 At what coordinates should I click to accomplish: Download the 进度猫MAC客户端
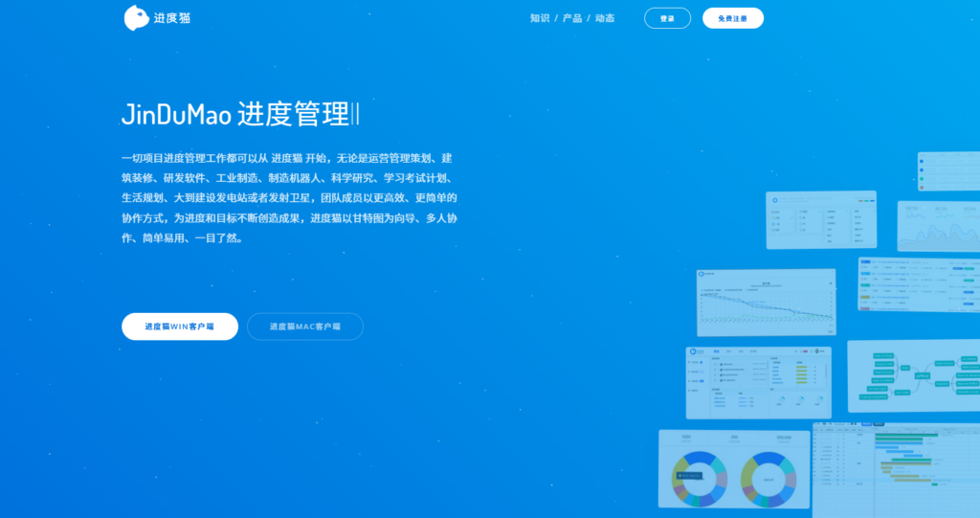pyautogui.click(x=305, y=327)
